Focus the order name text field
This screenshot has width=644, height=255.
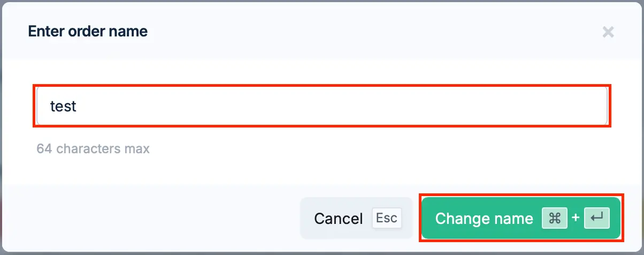coord(322,106)
